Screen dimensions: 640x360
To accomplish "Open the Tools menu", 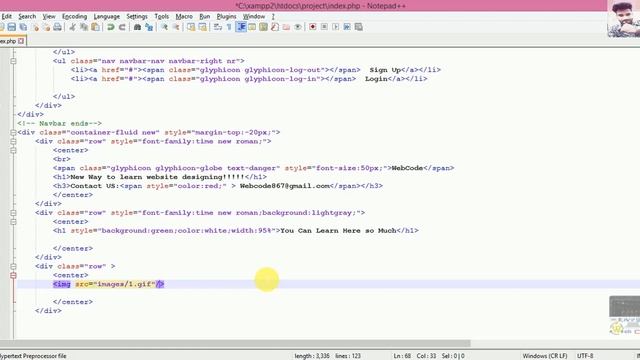I will point(162,16).
